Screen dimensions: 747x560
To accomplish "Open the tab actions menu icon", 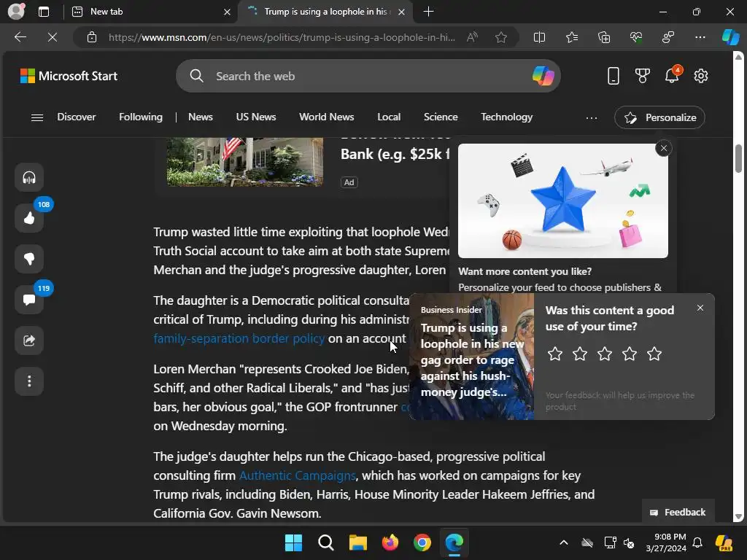I will (44, 12).
